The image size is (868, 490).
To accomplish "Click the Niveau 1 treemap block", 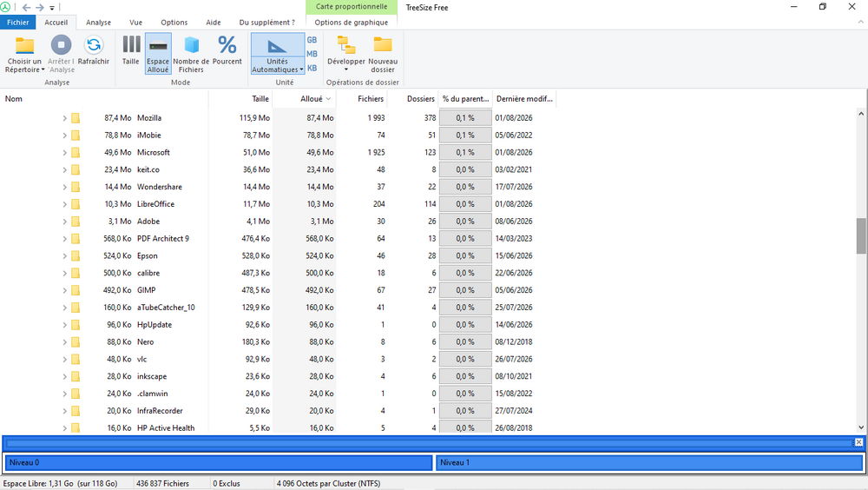I will (x=649, y=462).
